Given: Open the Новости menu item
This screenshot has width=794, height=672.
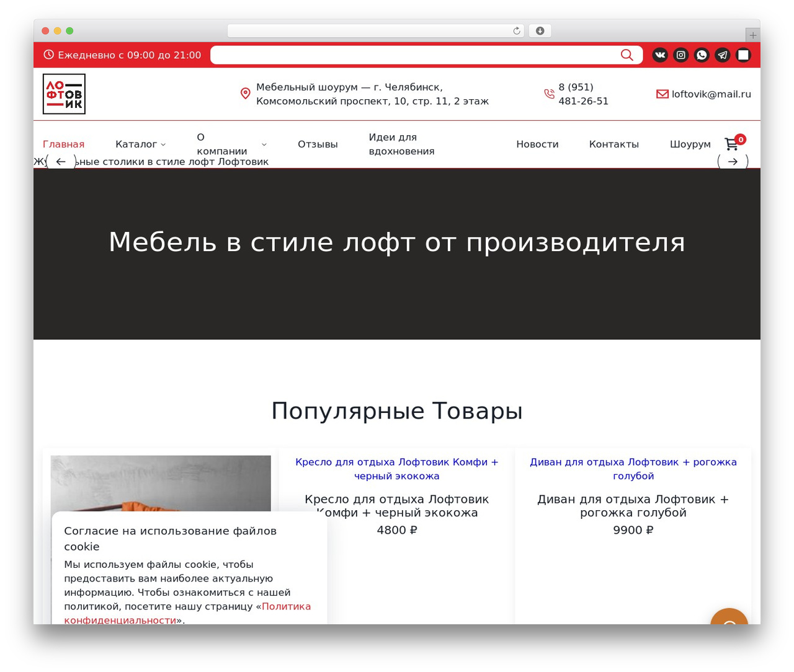Looking at the screenshot, I should 537,144.
